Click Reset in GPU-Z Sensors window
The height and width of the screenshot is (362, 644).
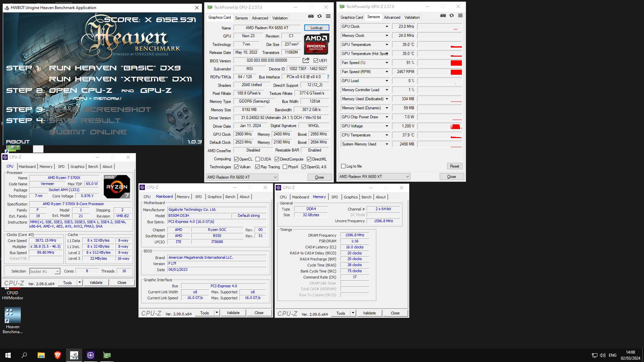coord(454,166)
